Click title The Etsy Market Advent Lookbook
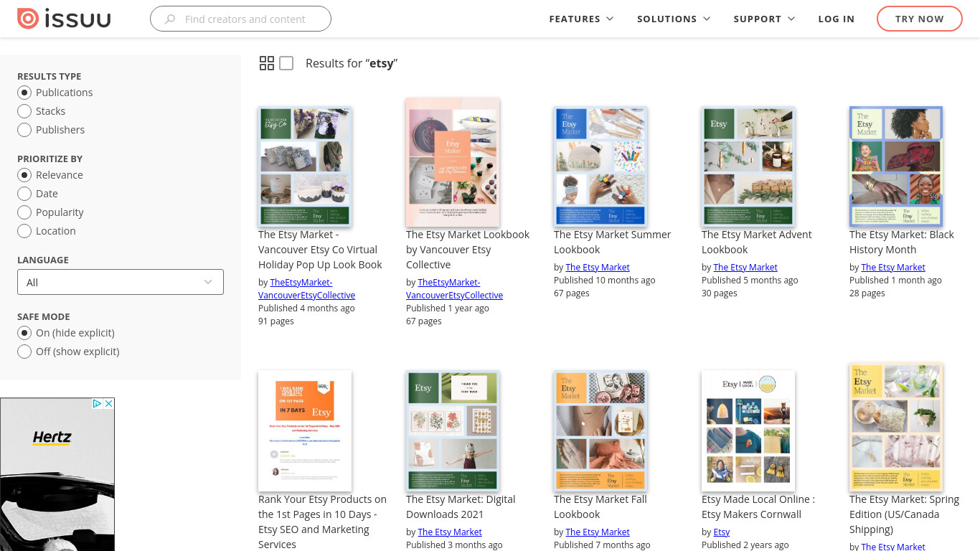Image resolution: width=980 pixels, height=551 pixels. pos(757,242)
